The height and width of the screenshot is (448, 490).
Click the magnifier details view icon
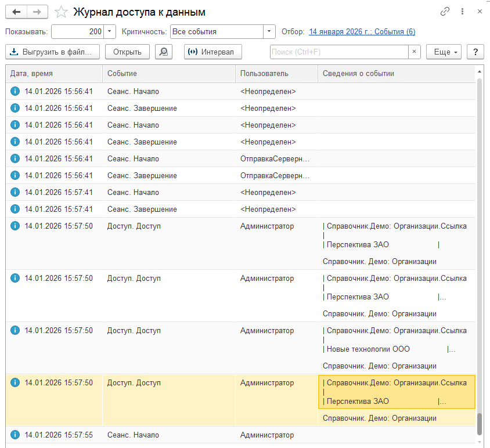[164, 52]
